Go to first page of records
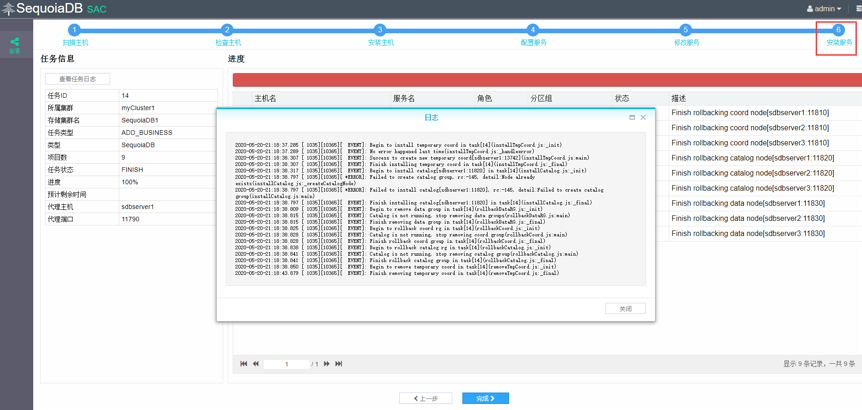 (x=243, y=364)
